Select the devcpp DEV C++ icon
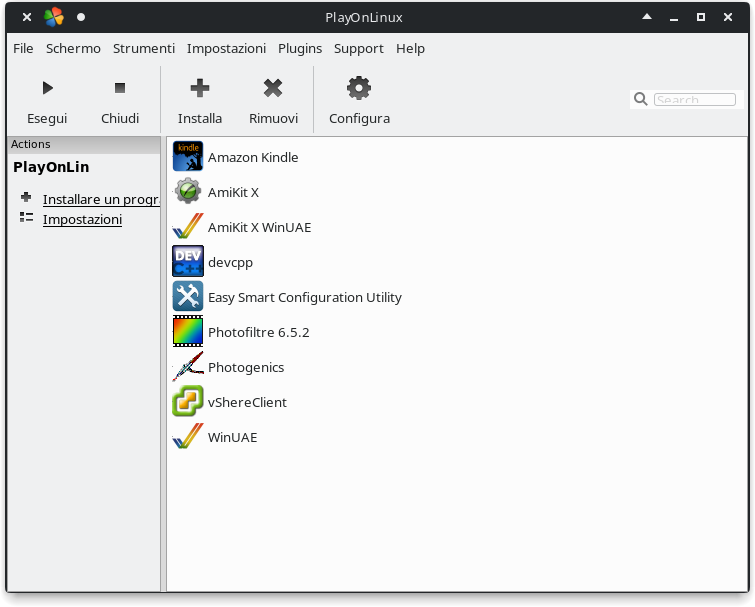Image resolution: width=755 pixels, height=607 pixels. click(x=188, y=261)
